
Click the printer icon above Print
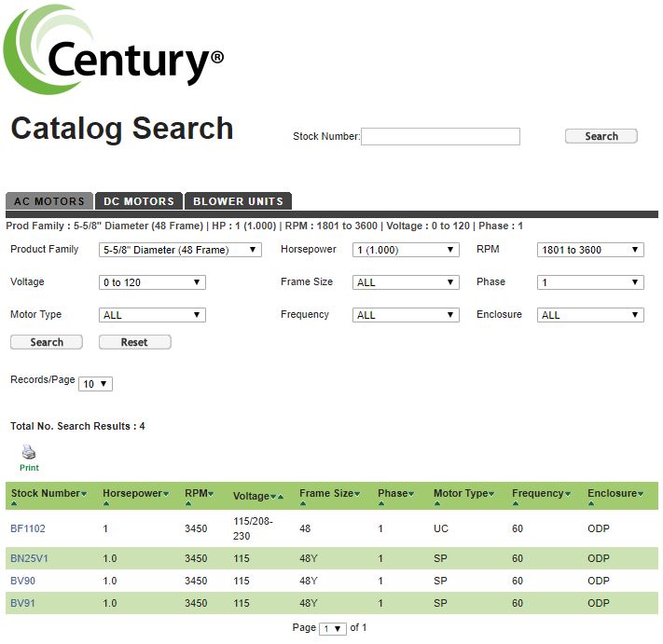[x=29, y=452]
